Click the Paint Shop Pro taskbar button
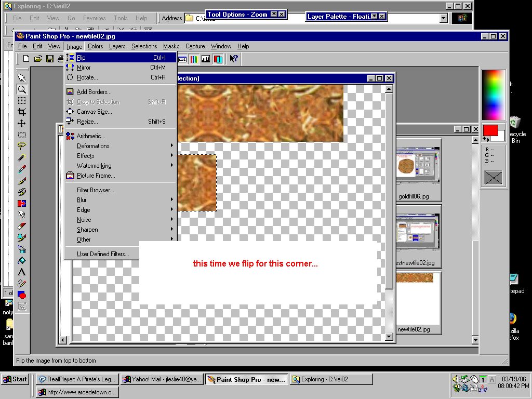The width and height of the screenshot is (532, 399). tap(247, 379)
